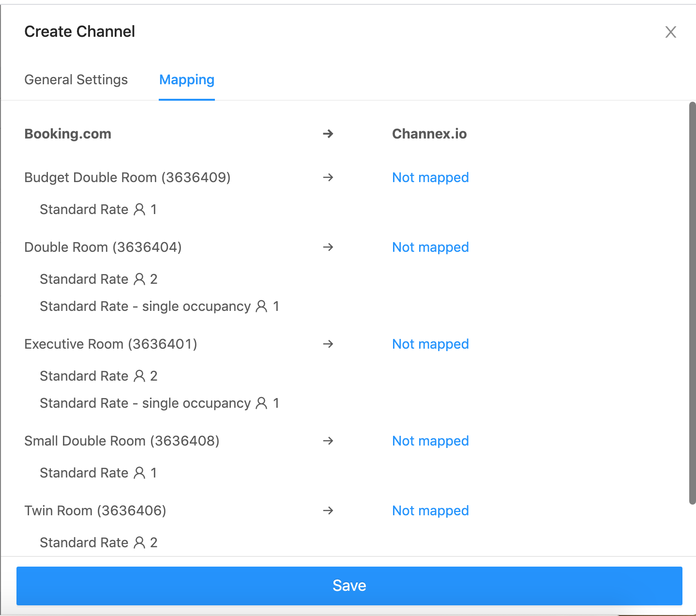Click Double Room's Standard Rate - single occupancy
The width and height of the screenshot is (696, 616).
click(x=145, y=306)
